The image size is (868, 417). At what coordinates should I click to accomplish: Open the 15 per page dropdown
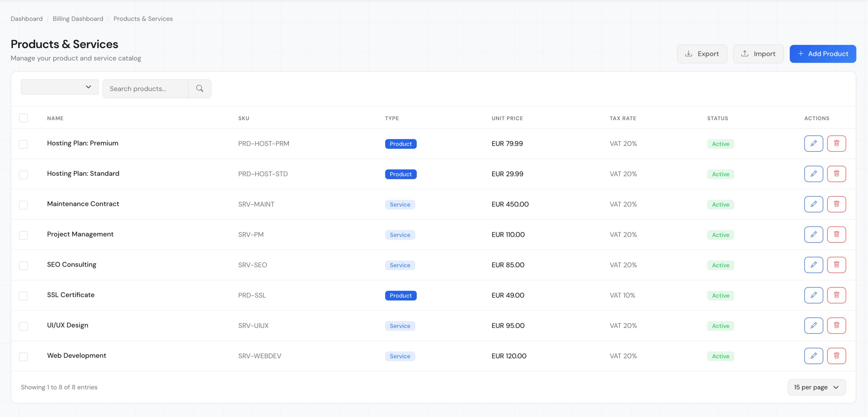point(816,387)
